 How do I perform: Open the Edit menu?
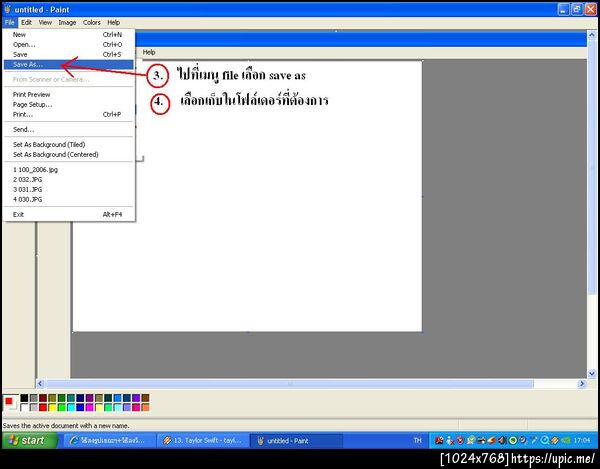26,23
